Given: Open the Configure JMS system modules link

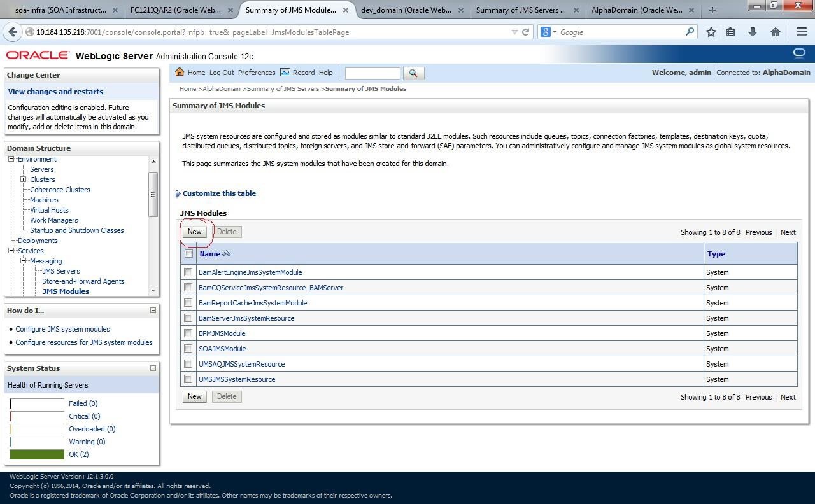Looking at the screenshot, I should (x=62, y=329).
